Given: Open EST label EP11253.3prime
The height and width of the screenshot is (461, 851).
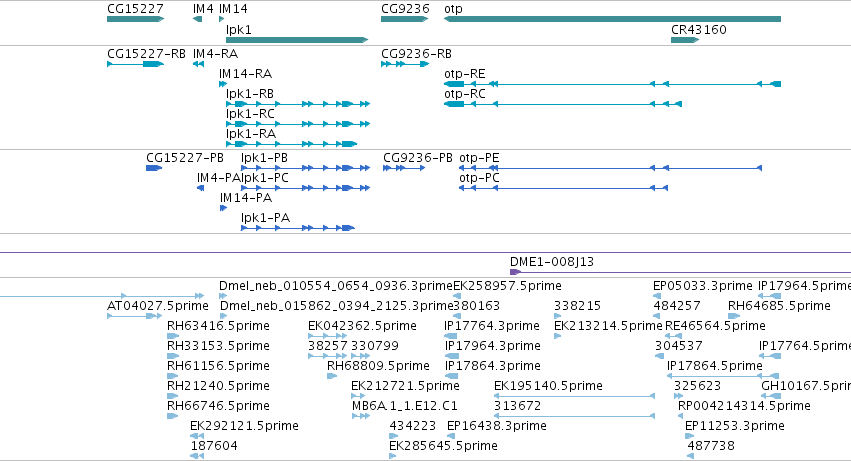Looking at the screenshot, I should click(x=735, y=427).
